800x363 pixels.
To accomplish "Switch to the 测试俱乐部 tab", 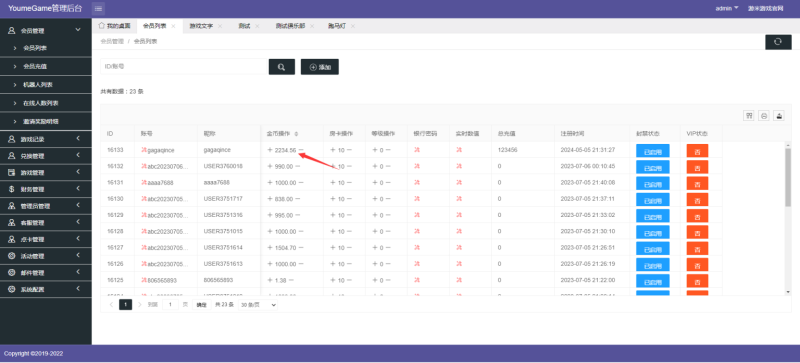I will tap(290, 26).
